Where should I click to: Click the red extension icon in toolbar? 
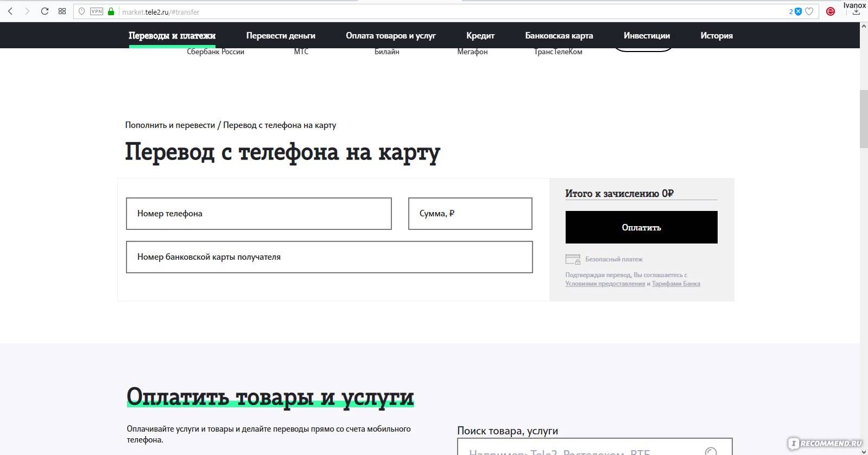pyautogui.click(x=831, y=11)
